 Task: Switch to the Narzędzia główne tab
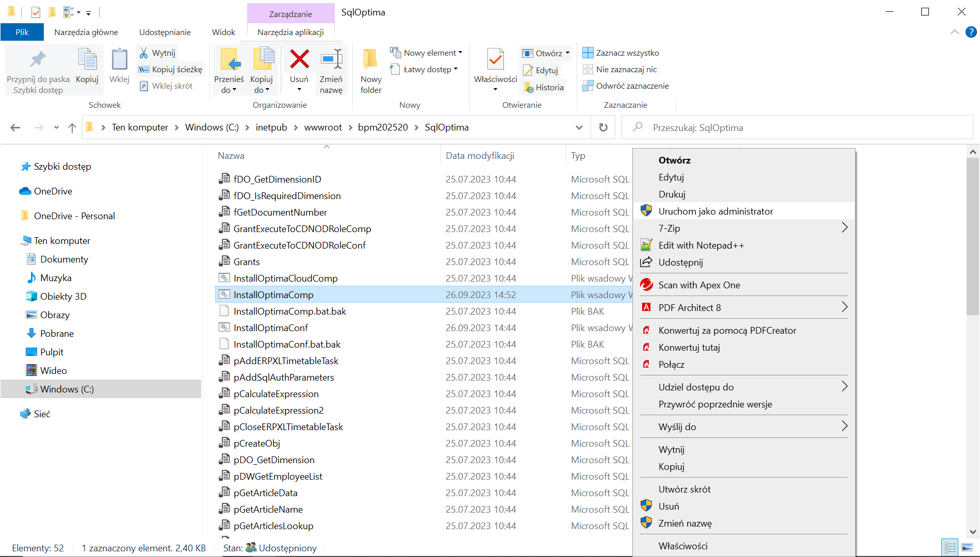[x=86, y=32]
